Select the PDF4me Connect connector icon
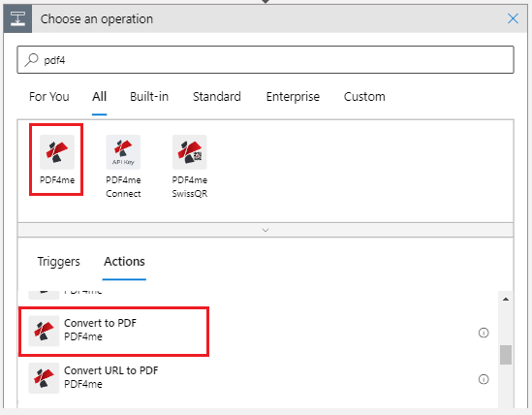Image resolution: width=532 pixels, height=415 pixels. pos(123,152)
